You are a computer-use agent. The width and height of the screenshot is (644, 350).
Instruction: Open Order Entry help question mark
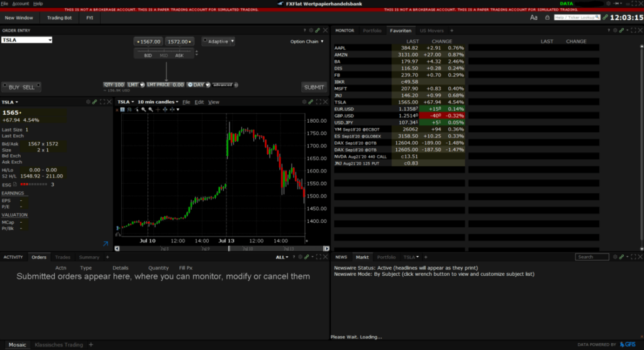point(304,30)
